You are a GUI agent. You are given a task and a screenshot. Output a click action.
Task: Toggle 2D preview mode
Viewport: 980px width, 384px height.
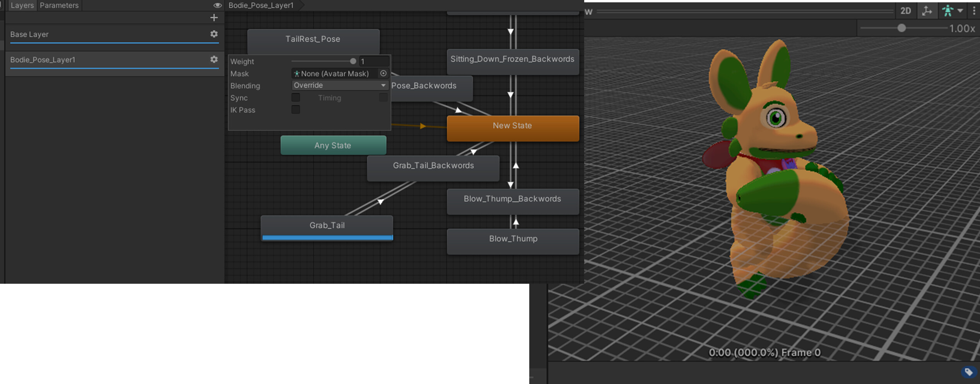pos(905,11)
